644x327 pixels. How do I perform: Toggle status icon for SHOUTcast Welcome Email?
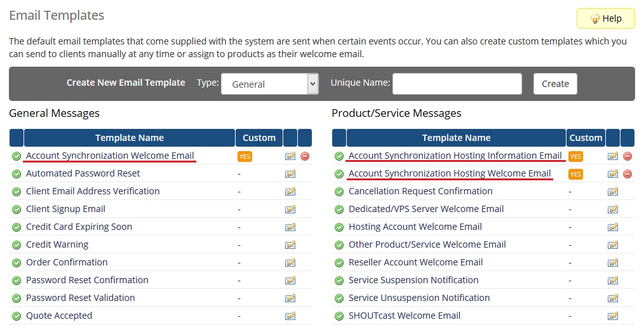pyautogui.click(x=339, y=316)
